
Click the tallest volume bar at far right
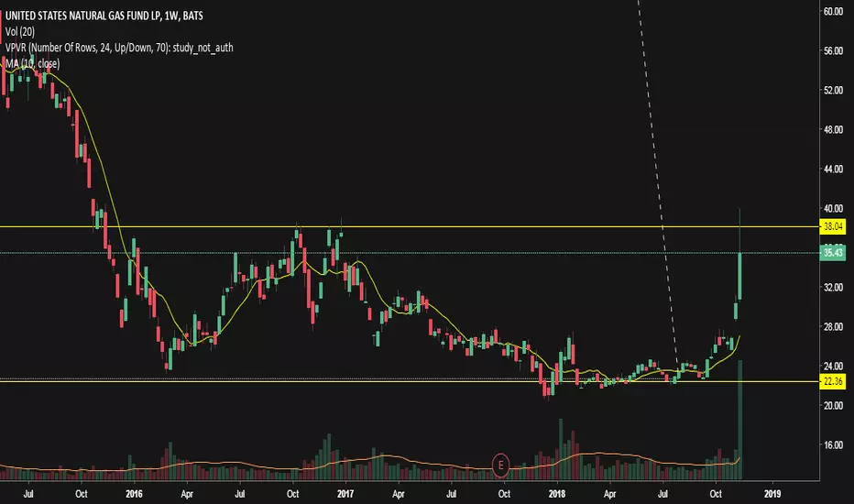coord(739,420)
